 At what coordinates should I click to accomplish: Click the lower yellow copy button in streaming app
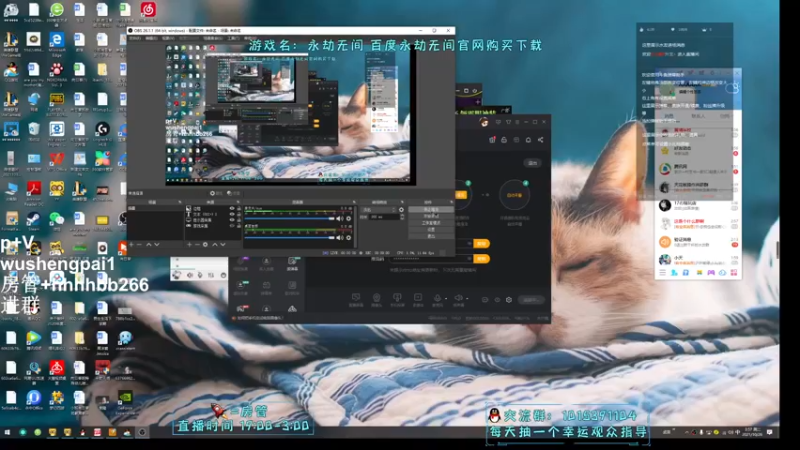click(482, 259)
